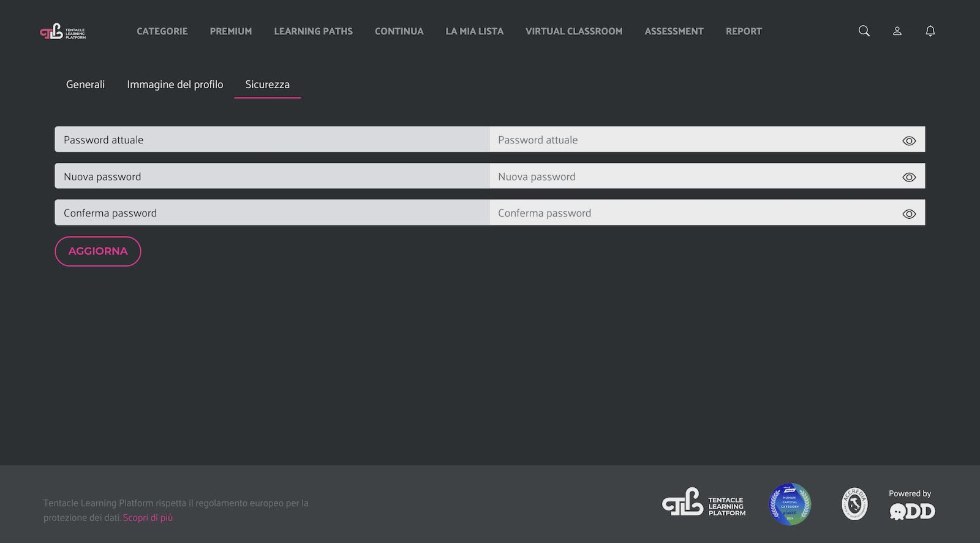Switch to the Generali tab
The width and height of the screenshot is (980, 543).
(85, 85)
